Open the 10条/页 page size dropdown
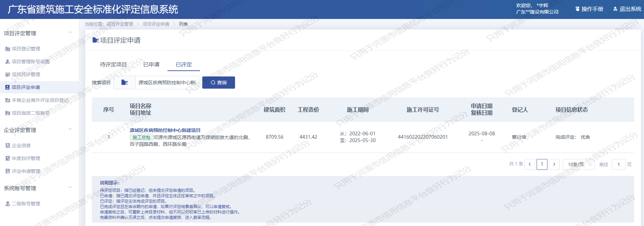644x226 pixels. [x=578, y=164]
